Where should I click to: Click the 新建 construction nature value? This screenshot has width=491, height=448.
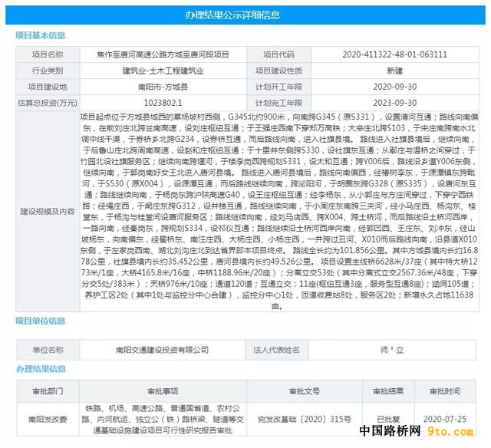click(x=394, y=71)
